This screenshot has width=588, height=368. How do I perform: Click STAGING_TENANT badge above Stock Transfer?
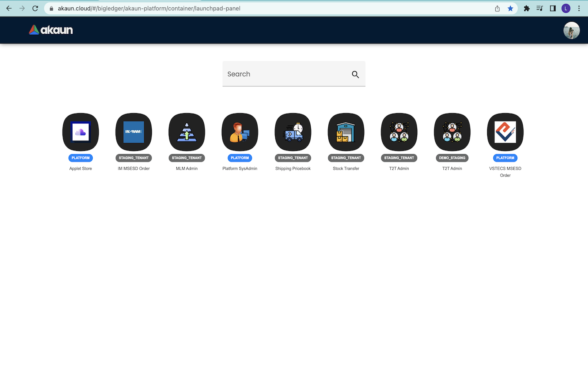point(346,158)
